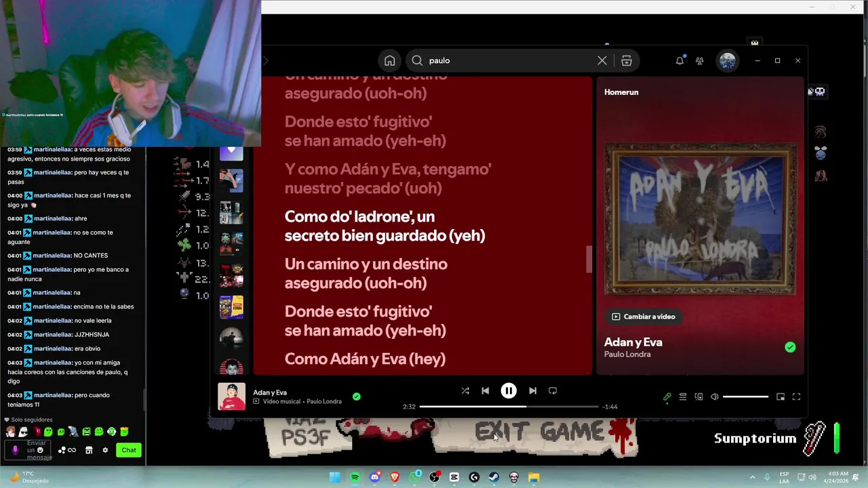Open Liked Songs heart playlist in sidebar
This screenshot has height=488, width=868.
point(231,150)
